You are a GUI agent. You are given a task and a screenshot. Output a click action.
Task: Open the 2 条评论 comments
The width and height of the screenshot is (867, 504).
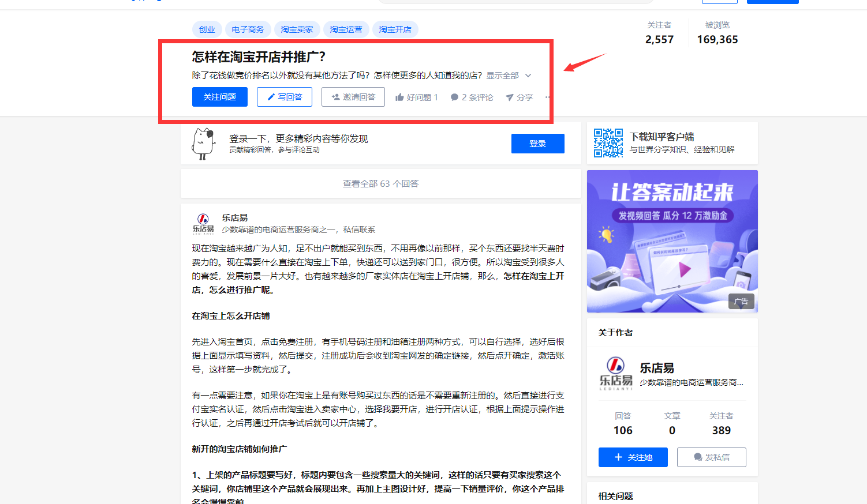coord(472,97)
